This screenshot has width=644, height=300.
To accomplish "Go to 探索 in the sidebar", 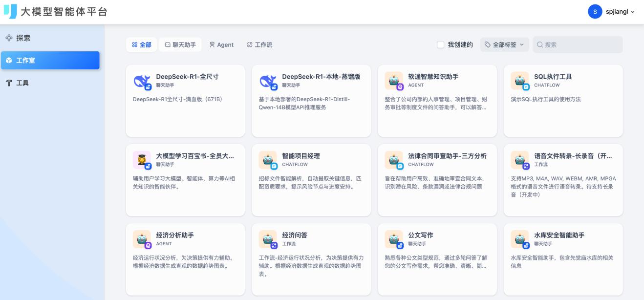I will pyautogui.click(x=23, y=38).
